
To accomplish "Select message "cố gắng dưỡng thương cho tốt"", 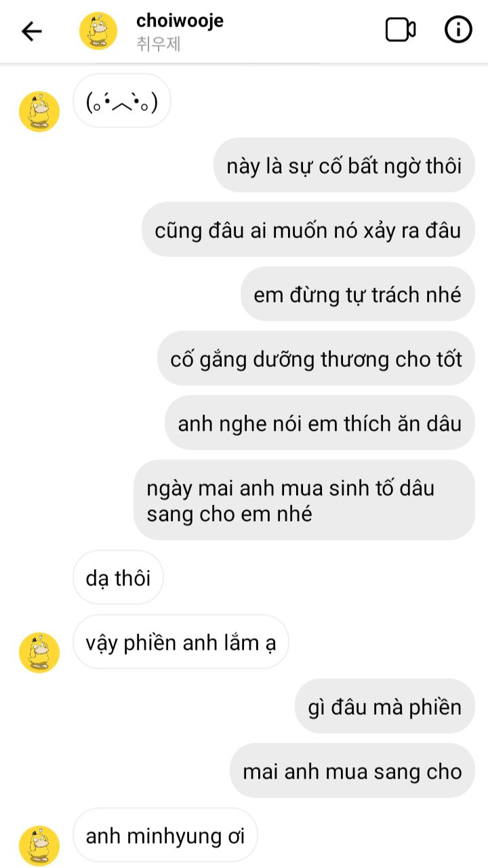I will 316,359.
